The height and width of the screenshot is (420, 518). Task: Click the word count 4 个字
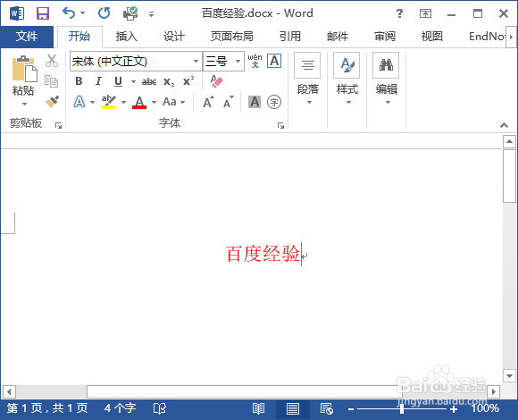tap(120, 408)
